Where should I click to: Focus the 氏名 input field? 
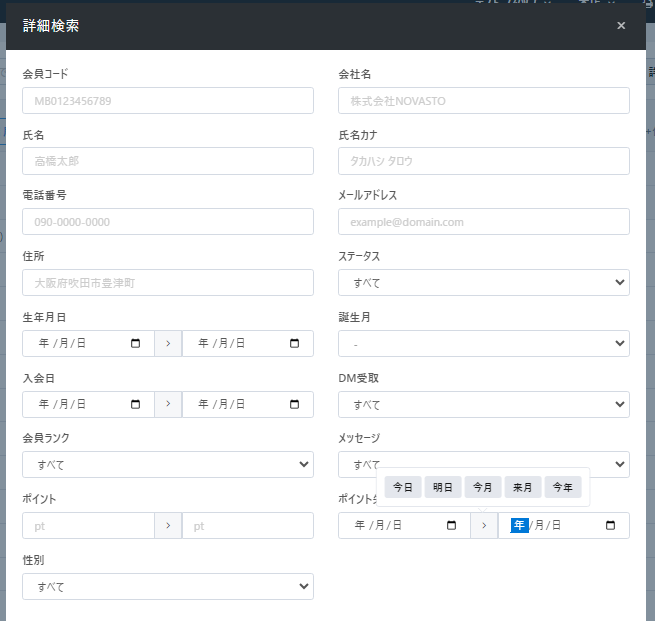click(168, 161)
